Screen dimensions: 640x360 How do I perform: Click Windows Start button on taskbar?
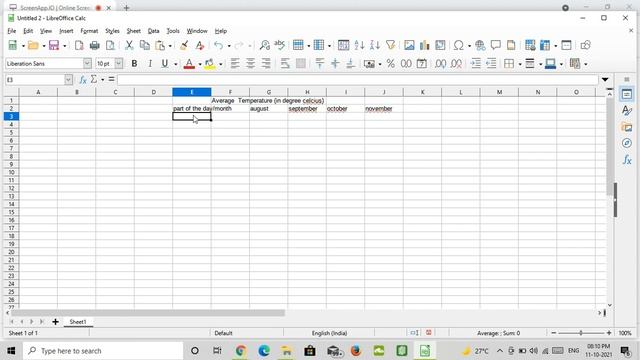pyautogui.click(x=11, y=351)
